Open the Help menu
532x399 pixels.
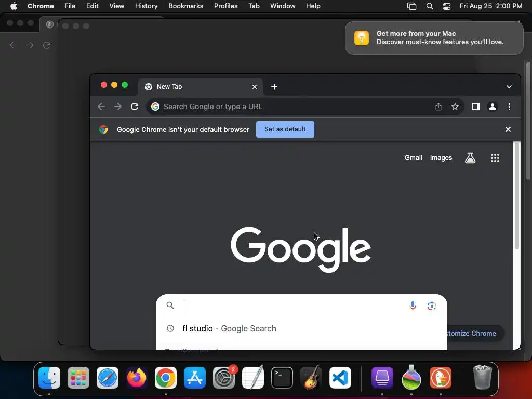[313, 6]
